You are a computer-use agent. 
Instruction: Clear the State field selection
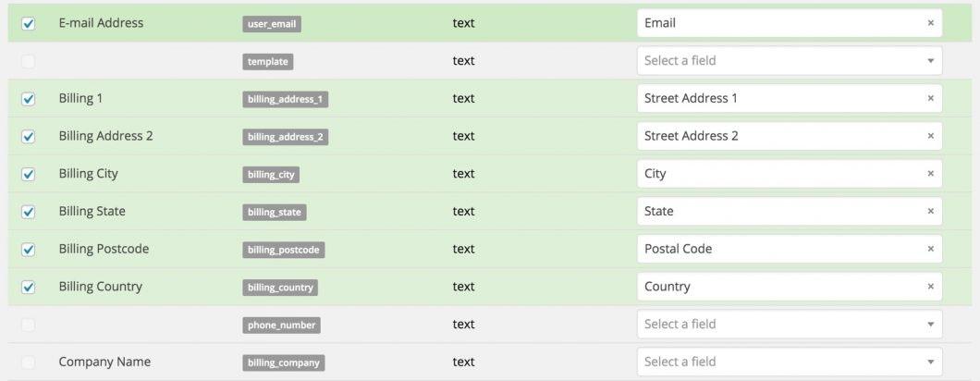[930, 212]
